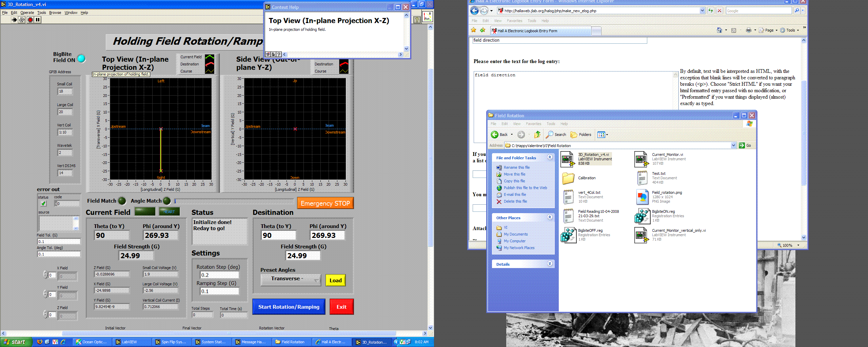This screenshot has width=868, height=347.
Task: Click the Field Match LED indicator
Action: [122, 201]
